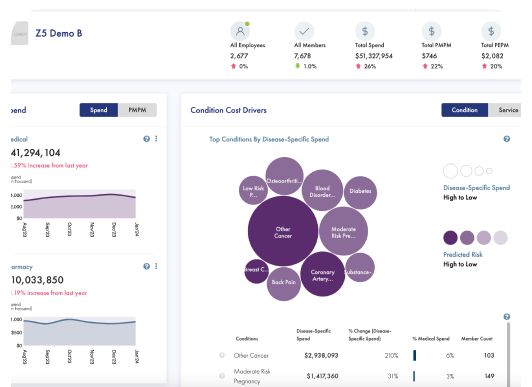Click the Substance bubble

point(360,268)
